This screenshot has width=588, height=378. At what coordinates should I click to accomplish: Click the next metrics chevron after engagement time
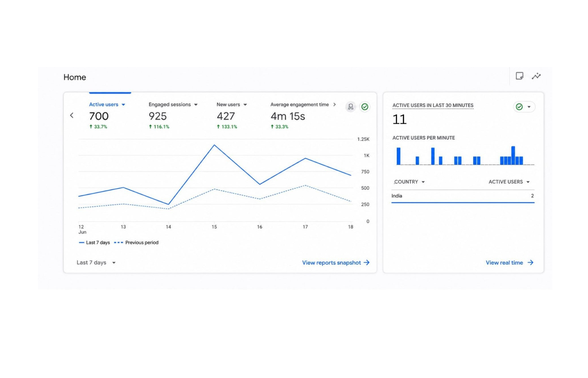tap(334, 105)
